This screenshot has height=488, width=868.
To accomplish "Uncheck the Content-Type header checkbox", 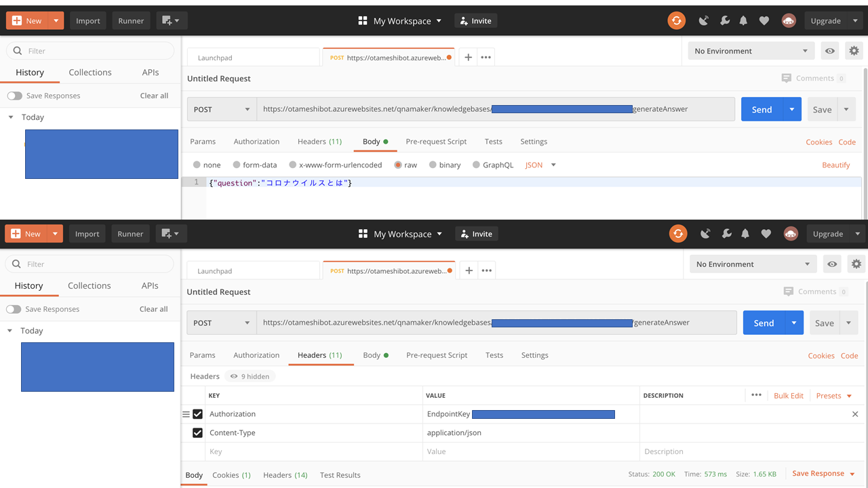I will point(198,433).
